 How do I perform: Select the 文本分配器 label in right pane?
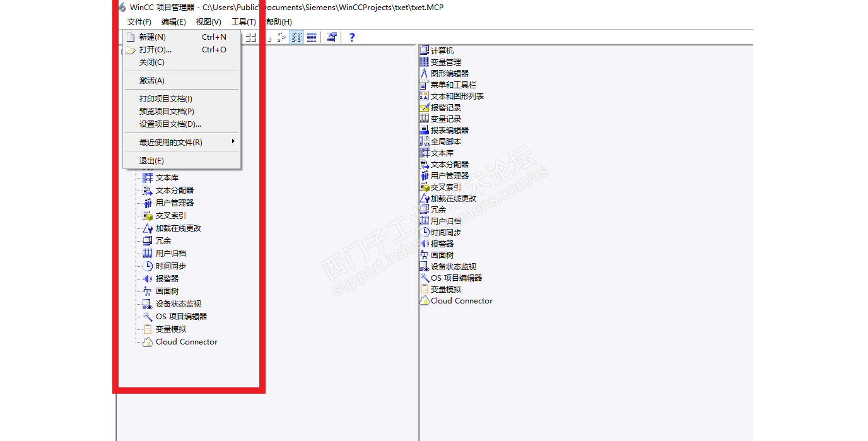(450, 165)
